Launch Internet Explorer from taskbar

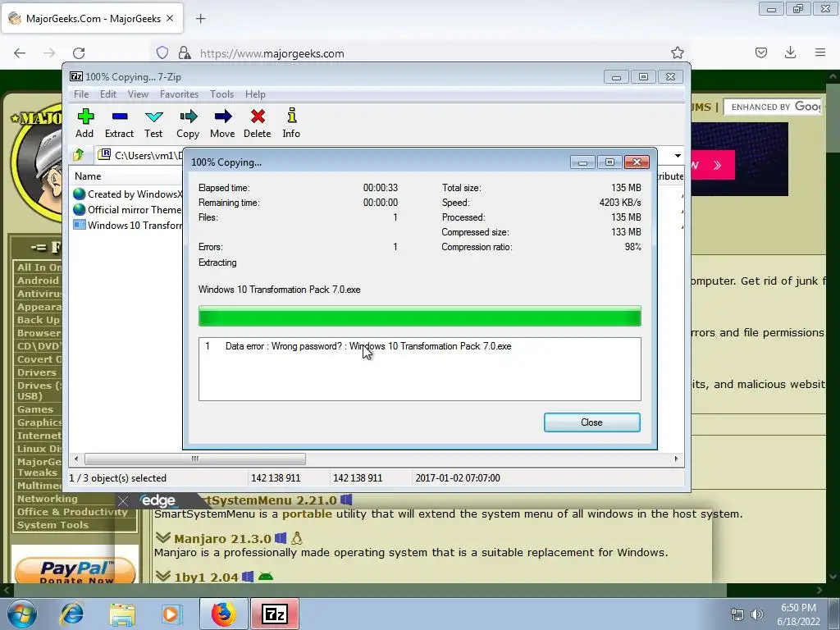pos(72,614)
